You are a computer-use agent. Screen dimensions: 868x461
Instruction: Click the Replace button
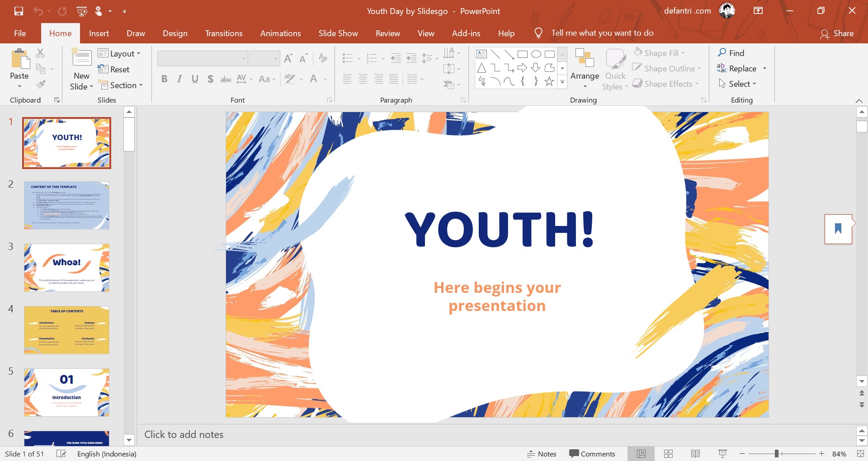737,68
